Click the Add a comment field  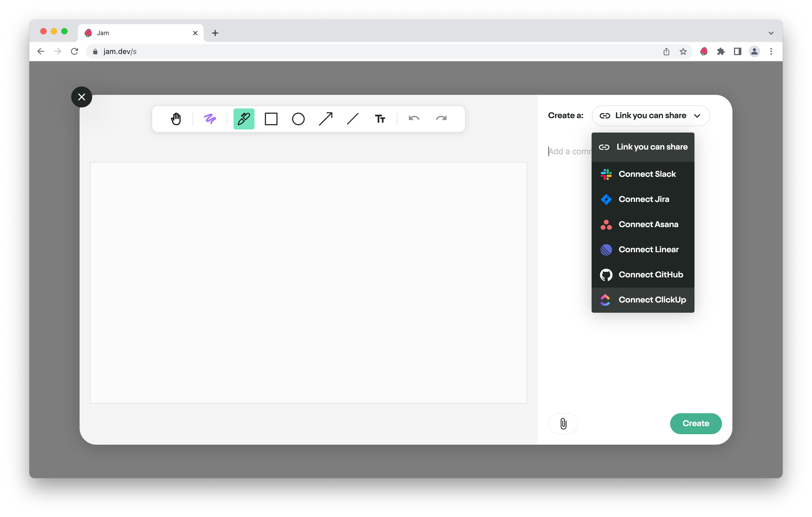click(568, 151)
